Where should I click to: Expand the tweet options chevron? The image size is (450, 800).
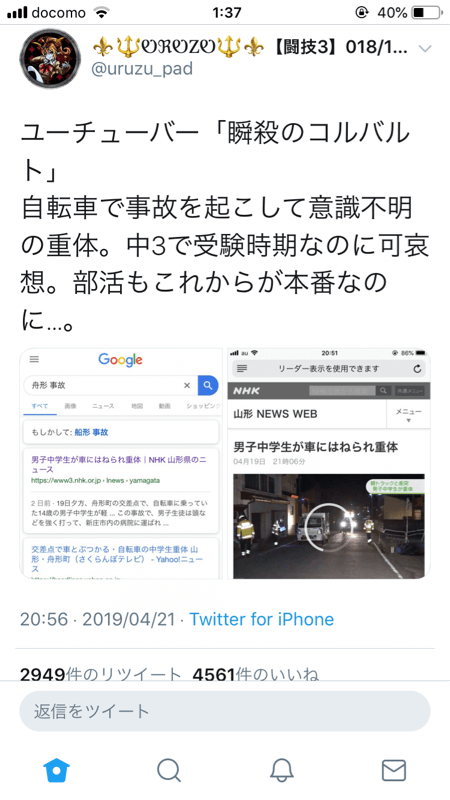coord(424,48)
